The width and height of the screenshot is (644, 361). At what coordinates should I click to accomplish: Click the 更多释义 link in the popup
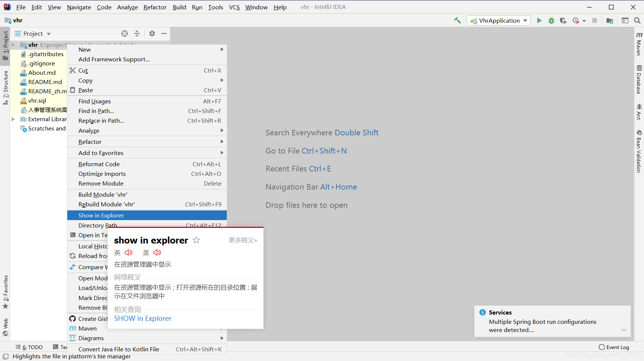point(243,240)
